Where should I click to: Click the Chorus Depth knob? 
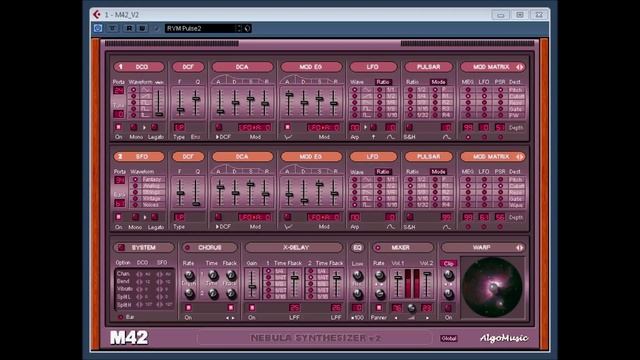click(x=189, y=293)
